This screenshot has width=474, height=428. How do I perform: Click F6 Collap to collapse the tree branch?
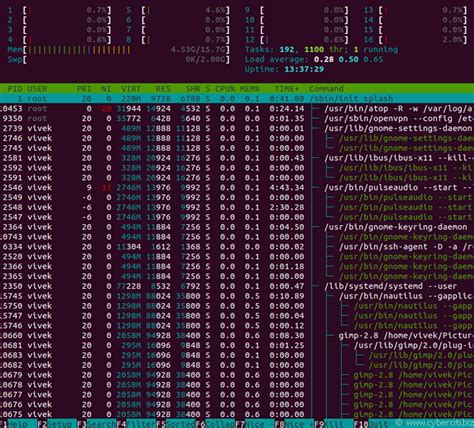point(215,424)
